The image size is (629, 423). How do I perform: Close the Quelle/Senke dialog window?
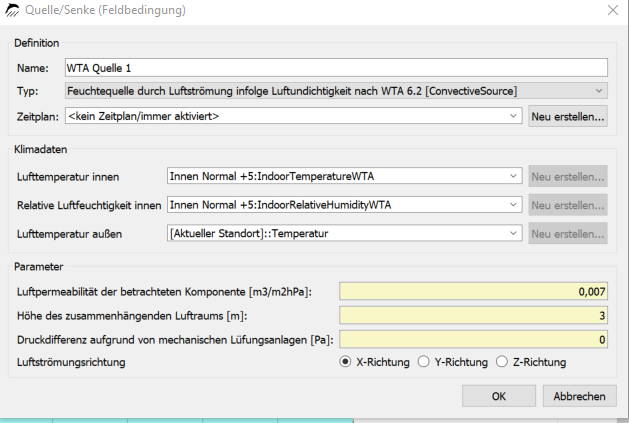click(x=613, y=10)
